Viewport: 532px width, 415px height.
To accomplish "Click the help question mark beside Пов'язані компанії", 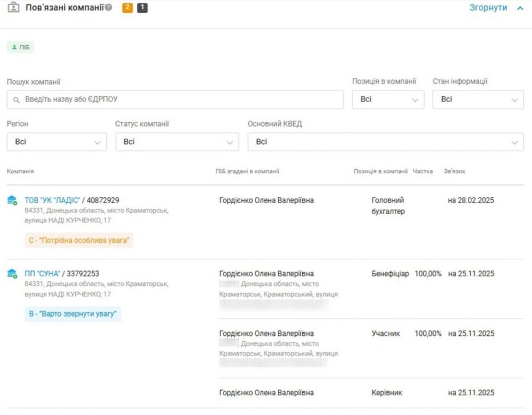I will pos(109,8).
